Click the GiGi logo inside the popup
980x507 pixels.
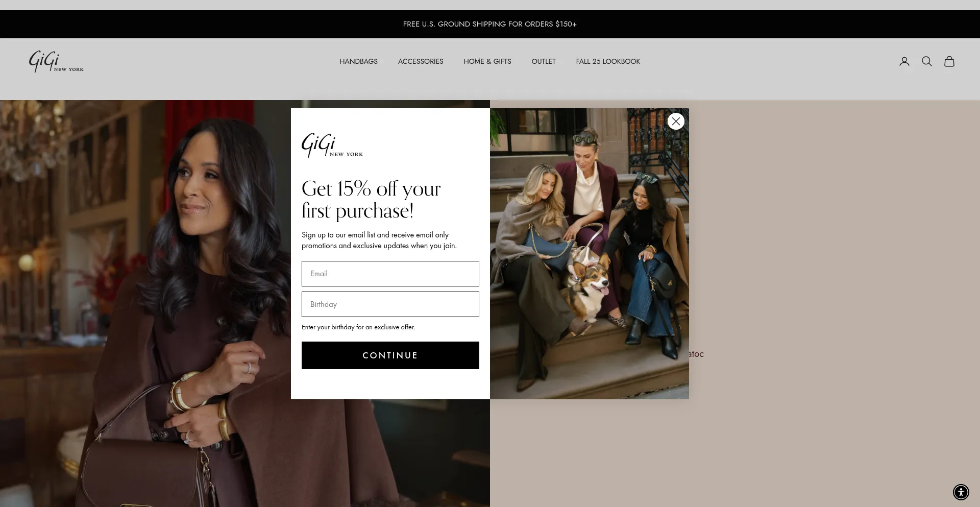point(332,145)
